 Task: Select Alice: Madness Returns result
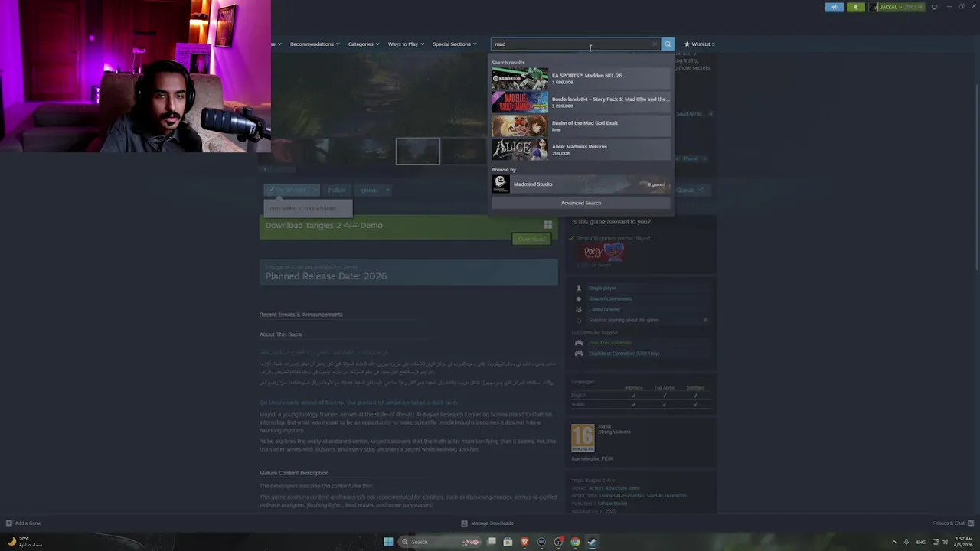[580, 149]
